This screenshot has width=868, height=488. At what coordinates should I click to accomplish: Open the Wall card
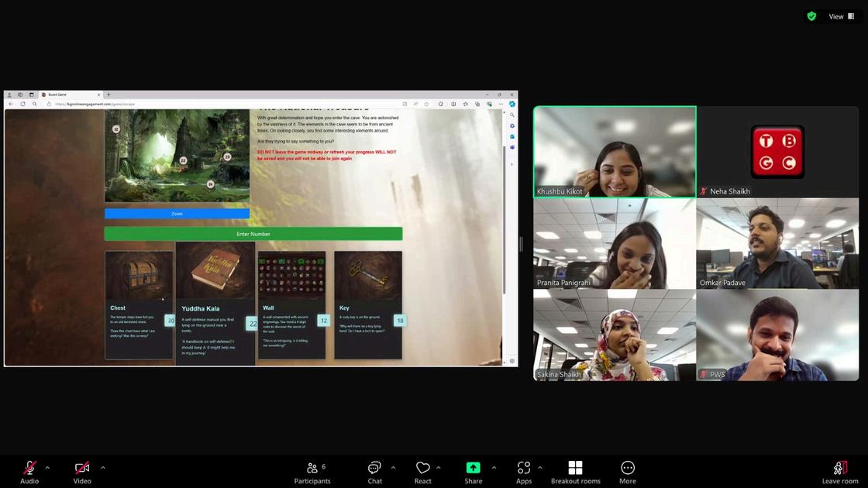291,305
